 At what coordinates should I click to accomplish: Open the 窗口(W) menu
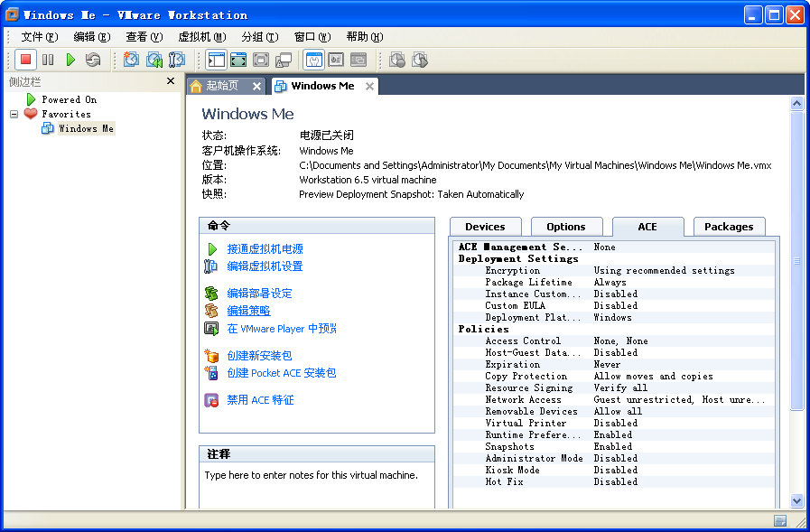(312, 37)
